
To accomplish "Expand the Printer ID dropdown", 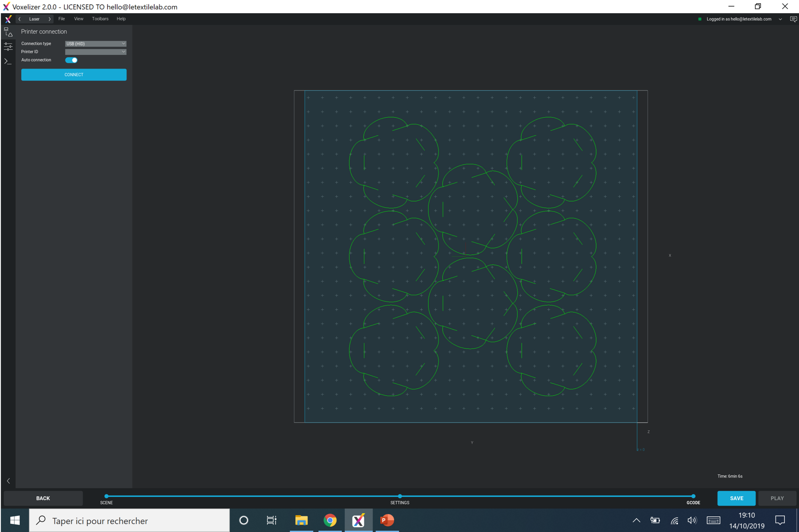I will [96, 52].
